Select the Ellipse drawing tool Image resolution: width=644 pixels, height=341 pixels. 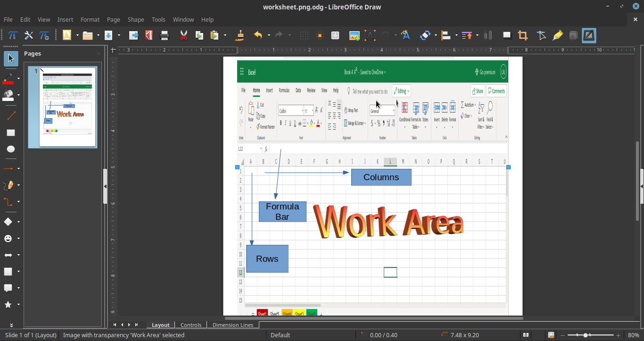tap(10, 149)
